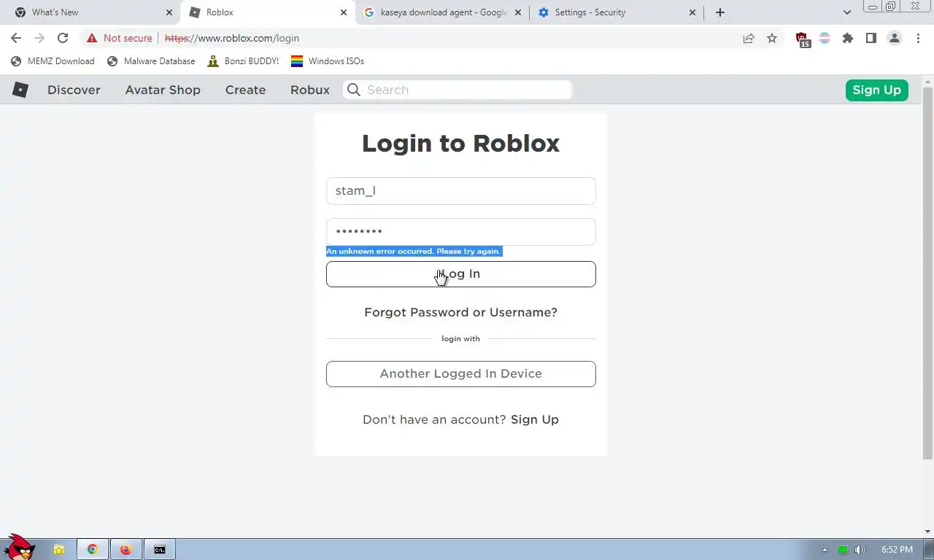Close the What's New tab
The height and width of the screenshot is (560, 934).
[169, 12]
